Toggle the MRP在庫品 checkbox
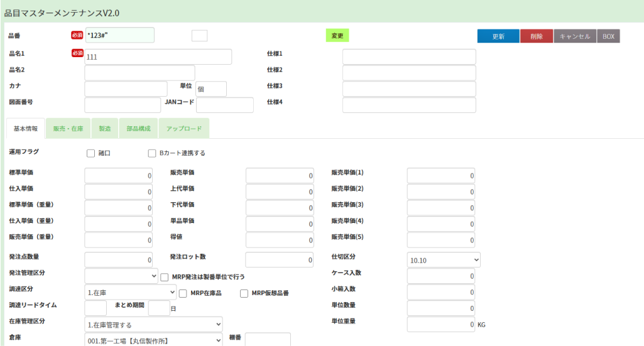644x346 pixels. pos(183,293)
